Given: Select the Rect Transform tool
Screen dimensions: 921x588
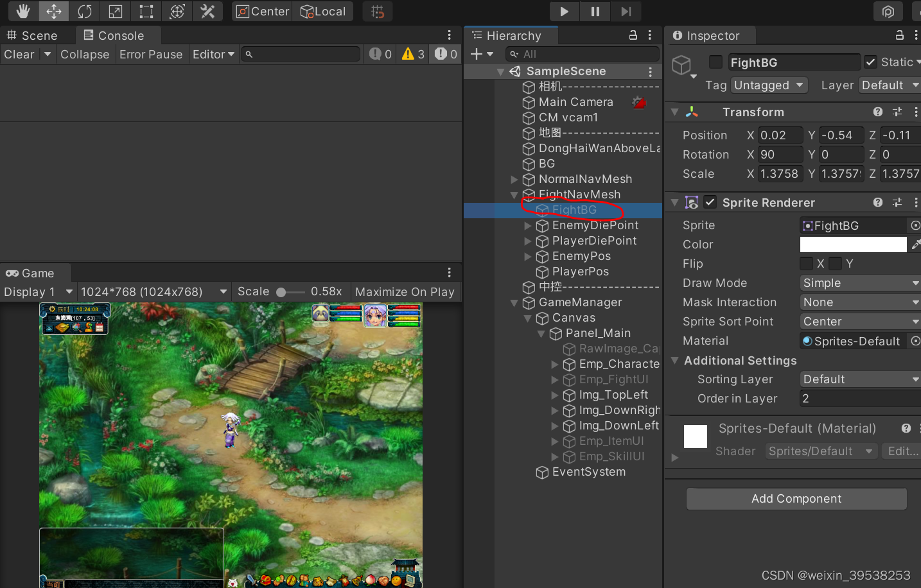Looking at the screenshot, I should [146, 11].
